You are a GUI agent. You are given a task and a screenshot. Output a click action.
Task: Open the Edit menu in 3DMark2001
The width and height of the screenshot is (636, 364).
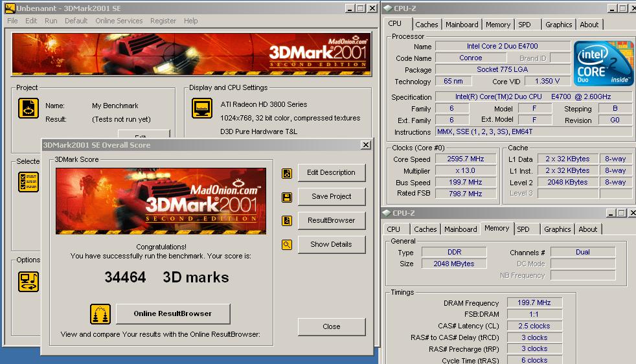[31, 21]
